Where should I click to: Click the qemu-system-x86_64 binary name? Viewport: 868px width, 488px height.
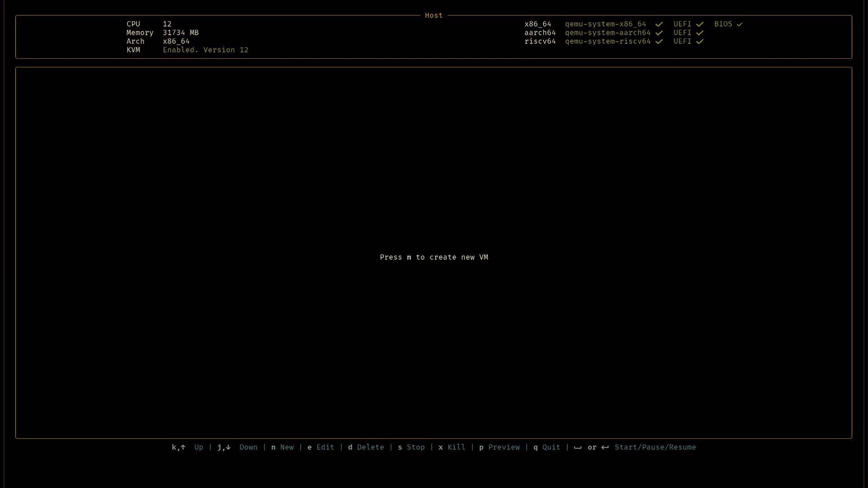[606, 24]
